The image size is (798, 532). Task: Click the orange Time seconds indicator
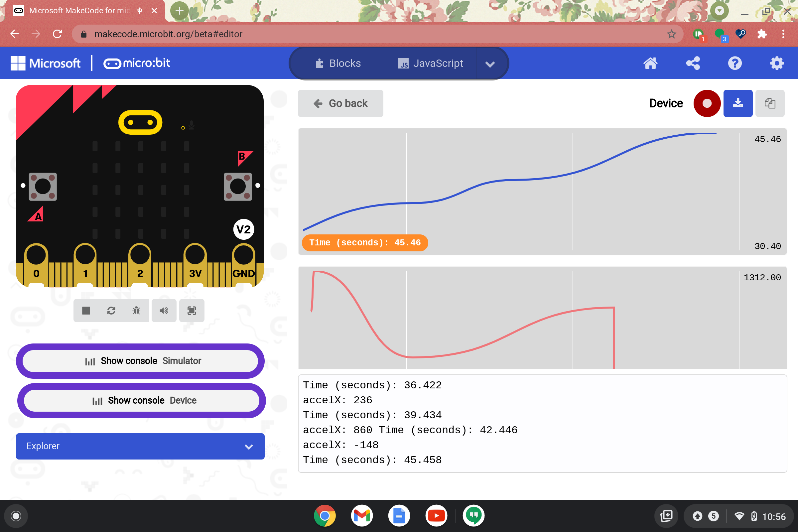point(364,243)
